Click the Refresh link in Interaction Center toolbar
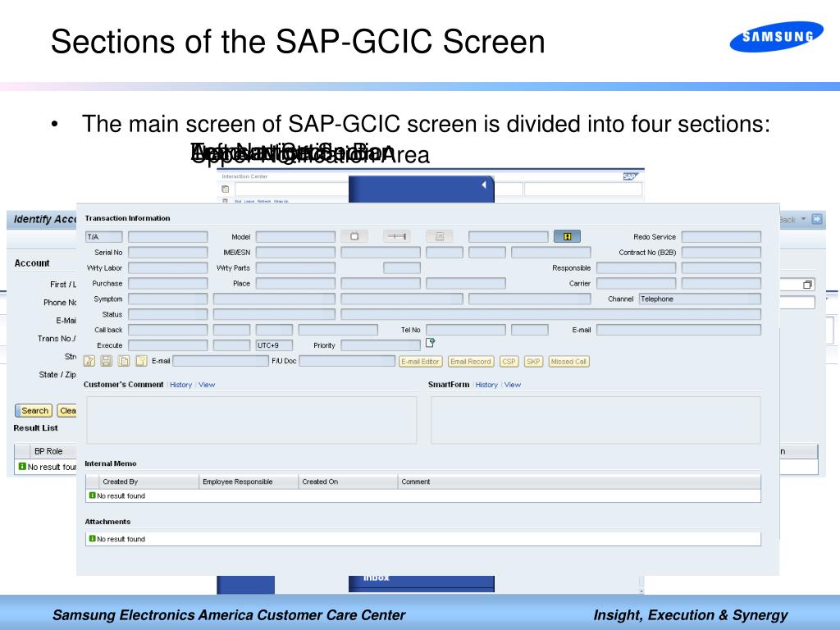 coord(264,202)
